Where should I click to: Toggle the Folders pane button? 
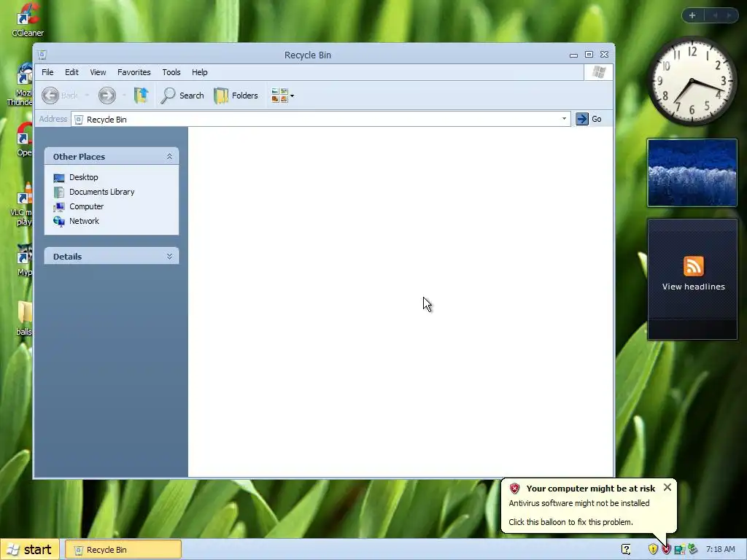236,96
